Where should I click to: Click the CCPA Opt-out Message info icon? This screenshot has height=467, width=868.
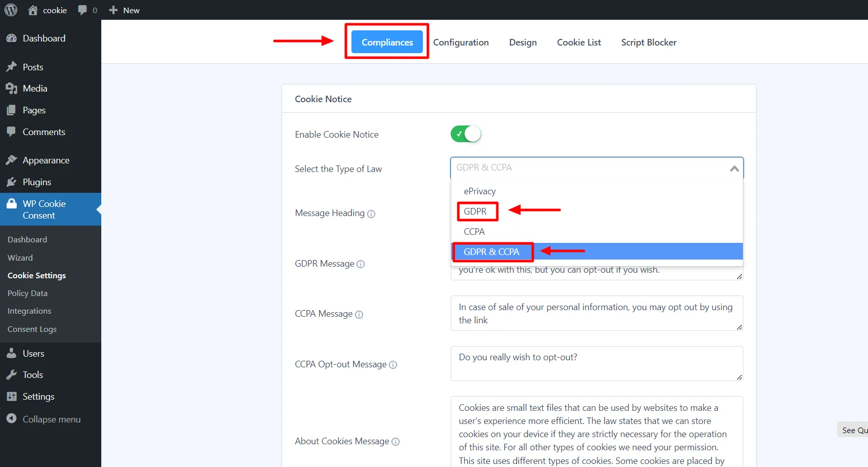(393, 365)
